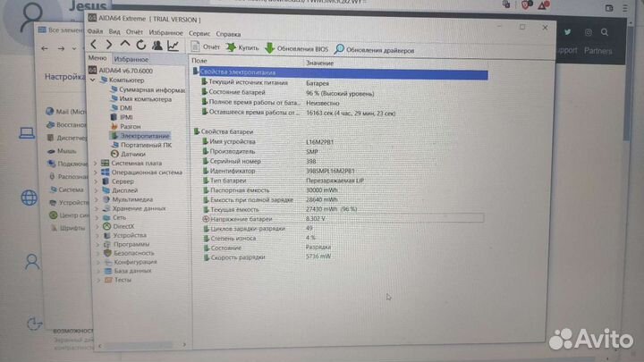Click the Отчет report toolbar button
This screenshot has height=362, width=644.
206,46
